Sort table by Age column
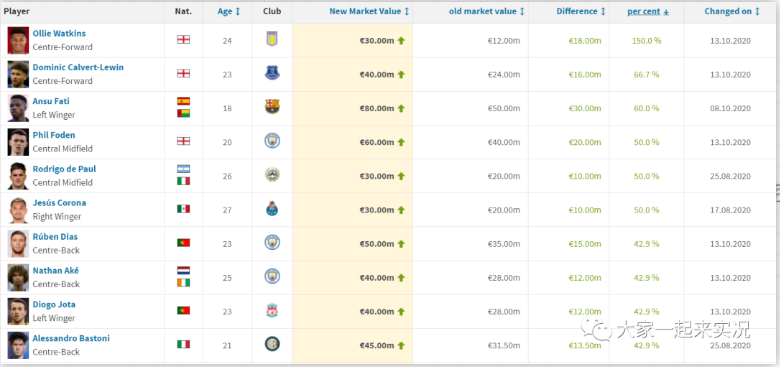Viewport: 780px width, 367px height. coord(229,11)
